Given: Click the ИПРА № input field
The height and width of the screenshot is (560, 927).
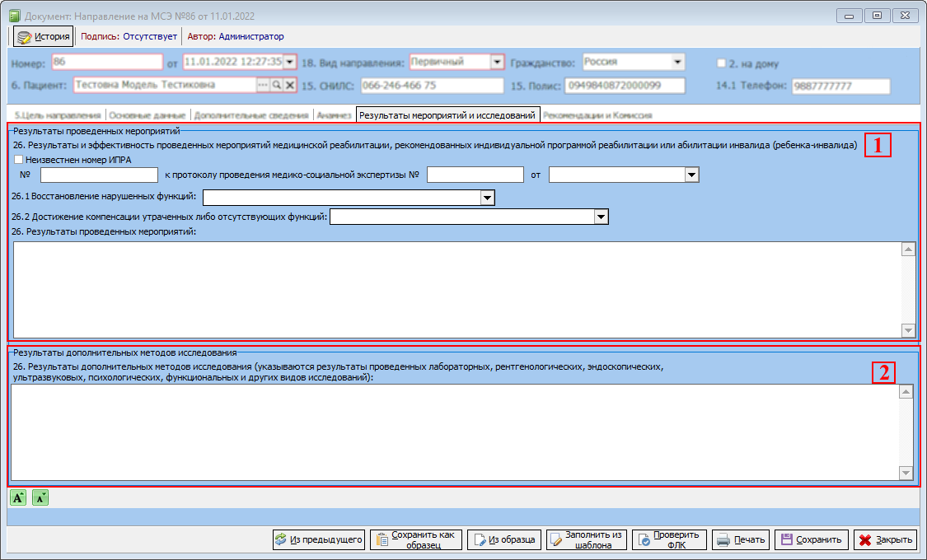Looking at the screenshot, I should click(x=100, y=175).
